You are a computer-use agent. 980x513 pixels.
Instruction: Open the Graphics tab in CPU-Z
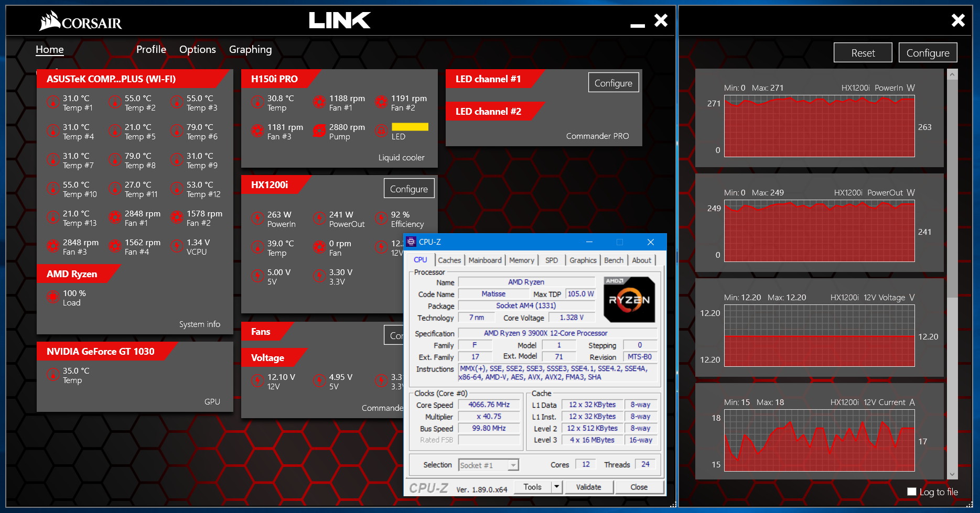click(x=583, y=260)
